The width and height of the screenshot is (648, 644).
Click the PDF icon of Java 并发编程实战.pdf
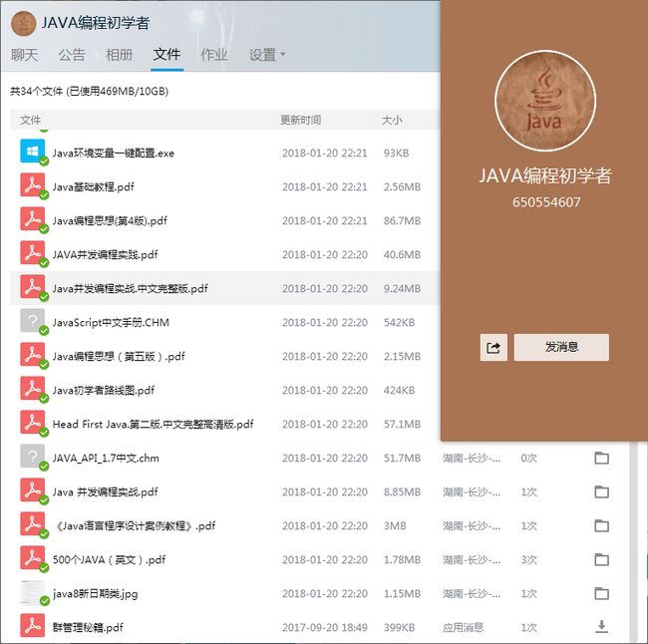[x=32, y=490]
